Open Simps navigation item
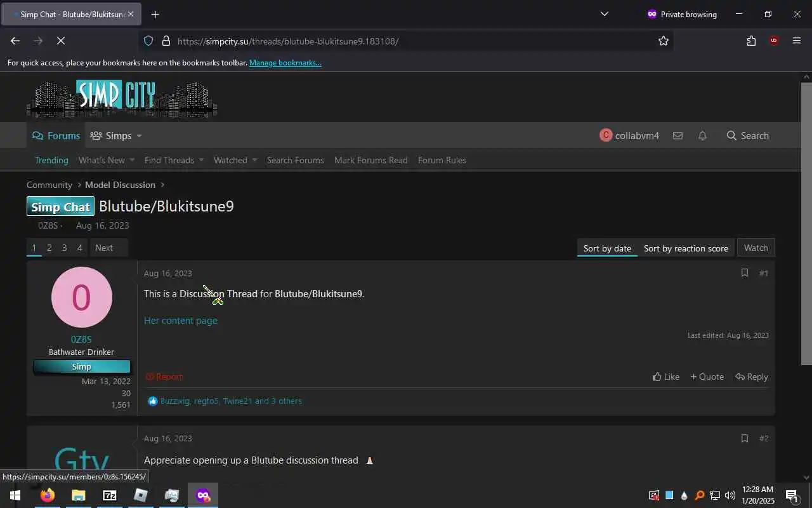 pos(111,135)
